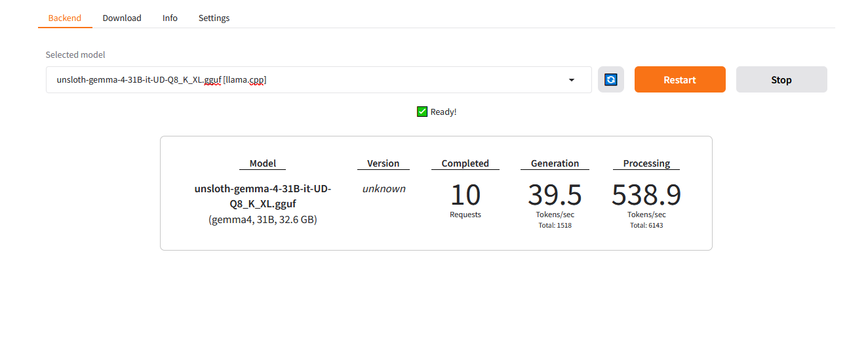Image resolution: width=868 pixels, height=351 pixels.
Task: Click the green Ready checkmark icon
Action: click(x=422, y=112)
